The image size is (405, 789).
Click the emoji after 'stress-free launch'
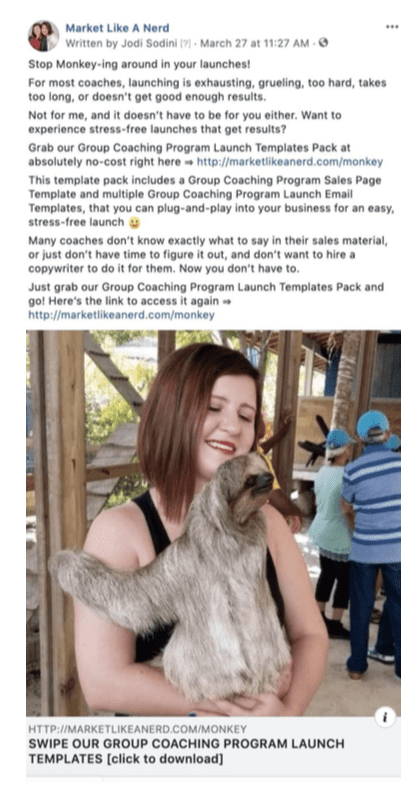coord(134,222)
